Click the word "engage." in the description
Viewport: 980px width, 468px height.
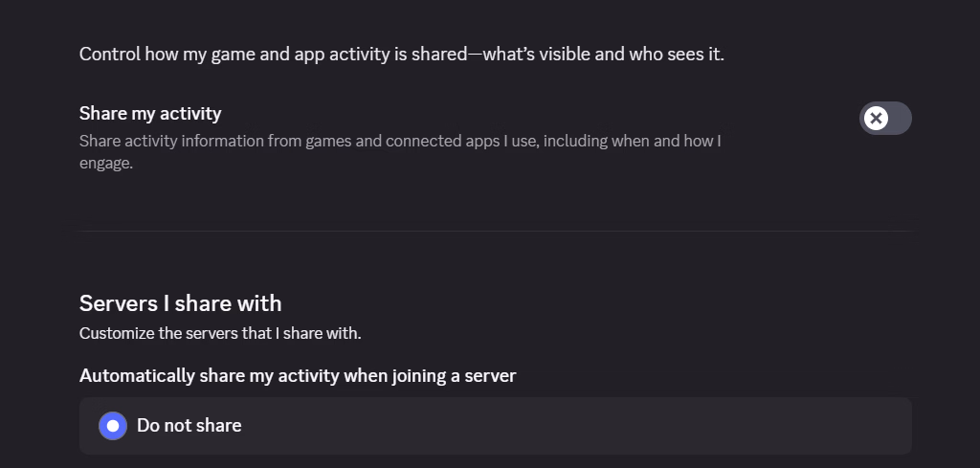(105, 163)
